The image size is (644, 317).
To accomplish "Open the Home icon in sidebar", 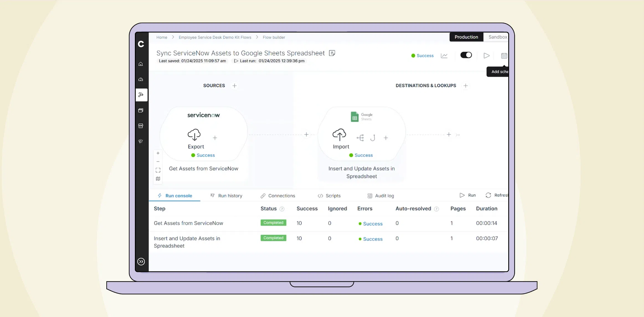I will point(141,64).
